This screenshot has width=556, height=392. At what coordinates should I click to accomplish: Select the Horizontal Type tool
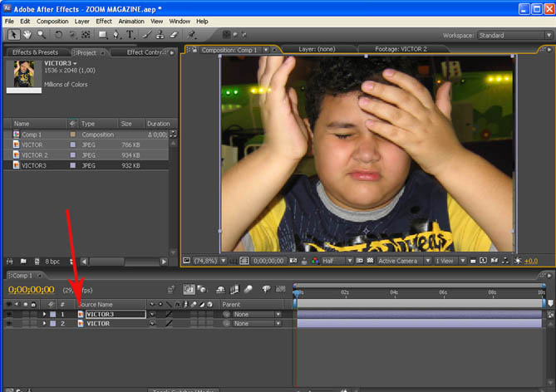pyautogui.click(x=131, y=35)
